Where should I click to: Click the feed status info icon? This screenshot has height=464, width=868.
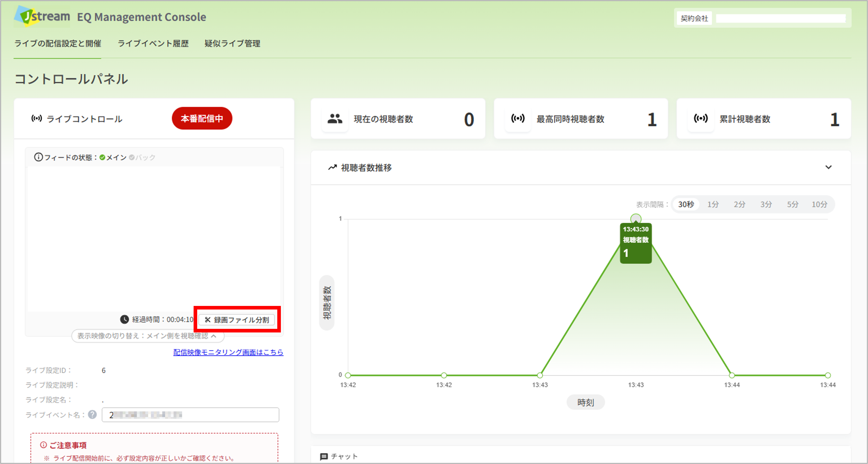pos(38,157)
